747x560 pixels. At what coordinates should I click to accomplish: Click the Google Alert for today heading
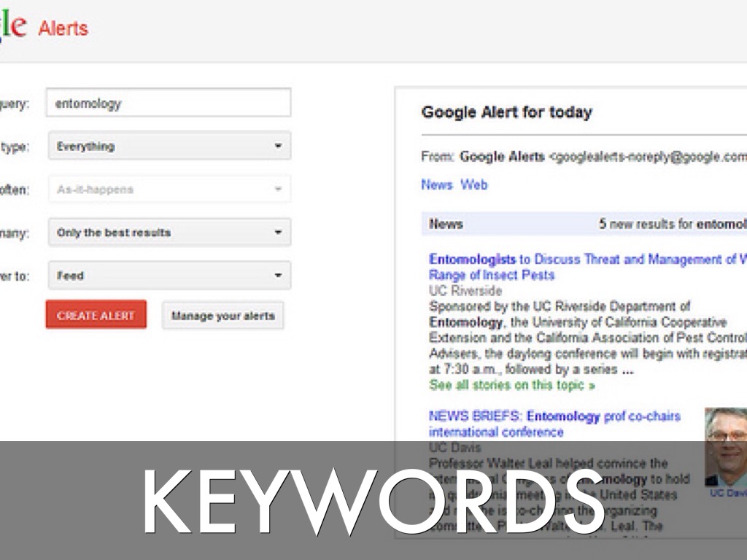pyautogui.click(x=506, y=112)
